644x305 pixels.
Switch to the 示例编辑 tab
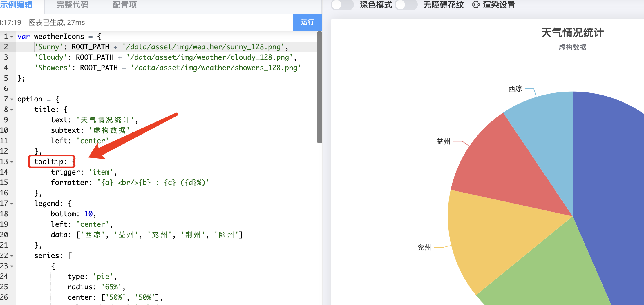click(16, 5)
